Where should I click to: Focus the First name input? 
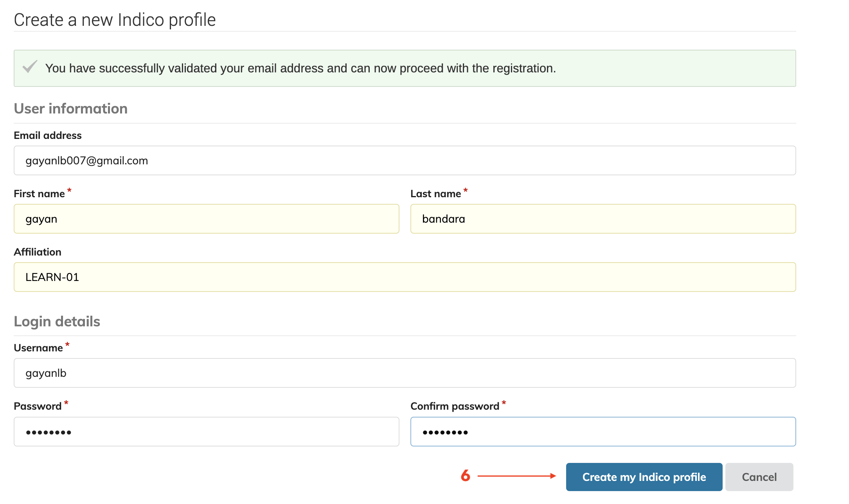click(206, 219)
